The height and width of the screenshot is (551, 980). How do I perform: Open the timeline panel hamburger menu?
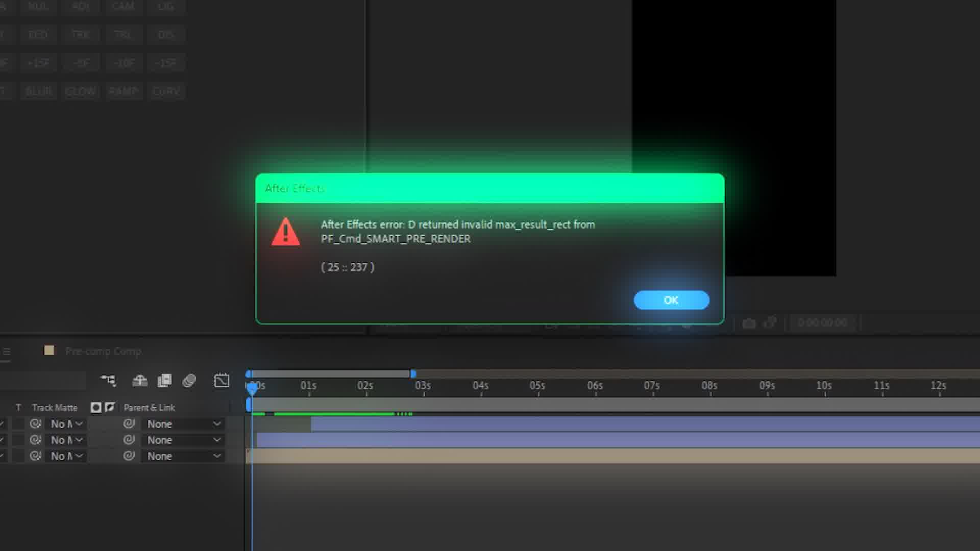7,352
